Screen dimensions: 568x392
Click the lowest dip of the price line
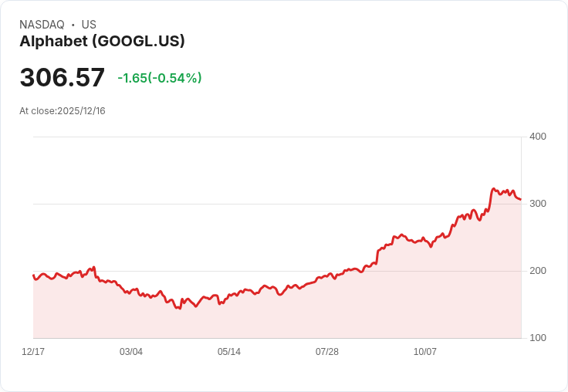pyautogui.click(x=180, y=309)
